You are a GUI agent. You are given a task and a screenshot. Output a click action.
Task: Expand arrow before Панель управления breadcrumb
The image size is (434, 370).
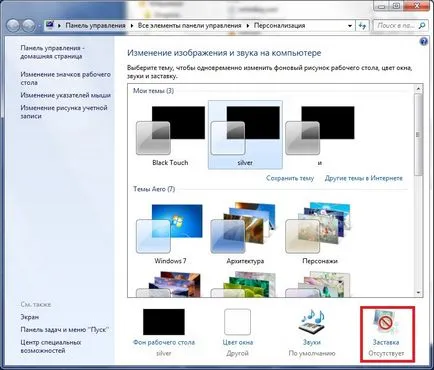click(x=59, y=26)
